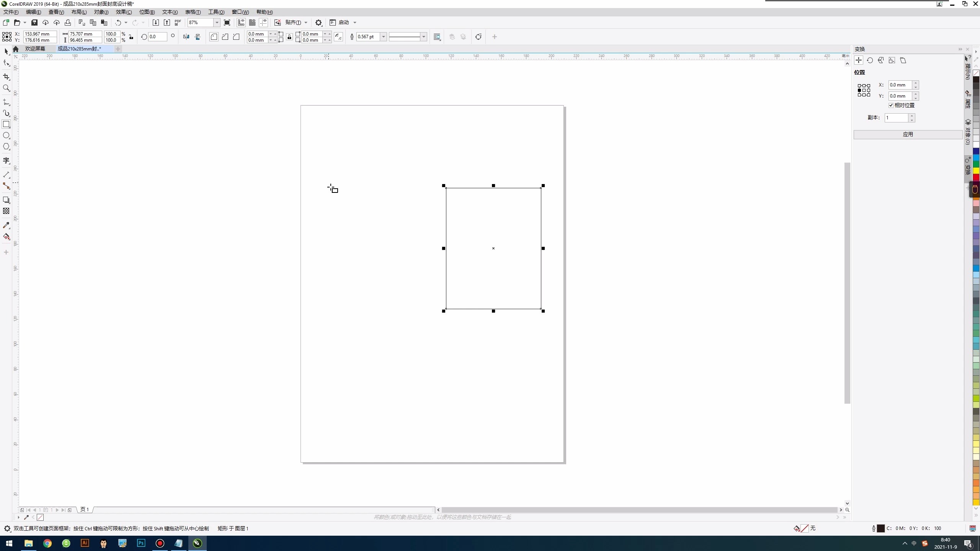
Task: Open the zoom level dropdown
Action: 217,23
